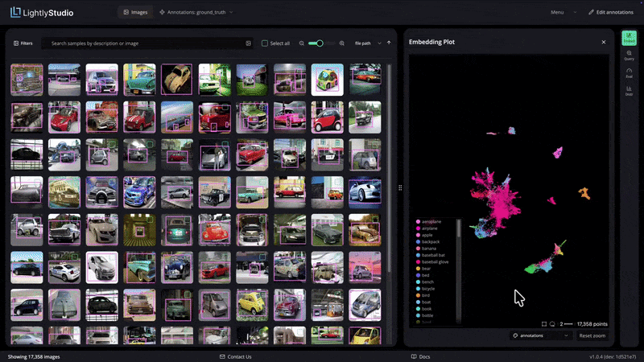The height and width of the screenshot is (362, 644).
Task: Click the zoom out magnifier icon
Action: (301, 43)
